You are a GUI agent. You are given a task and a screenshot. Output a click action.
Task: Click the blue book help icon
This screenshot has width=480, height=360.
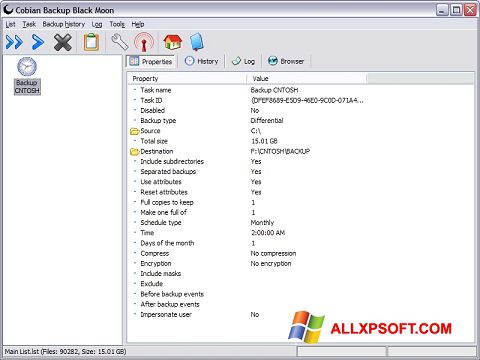pos(197,42)
